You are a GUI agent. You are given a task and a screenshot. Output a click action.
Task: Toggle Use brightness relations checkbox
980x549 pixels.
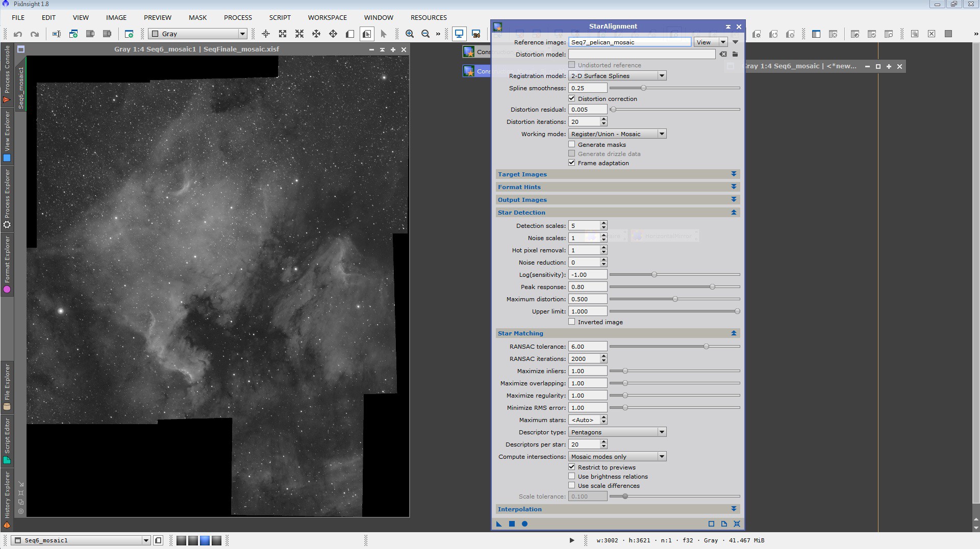(572, 476)
